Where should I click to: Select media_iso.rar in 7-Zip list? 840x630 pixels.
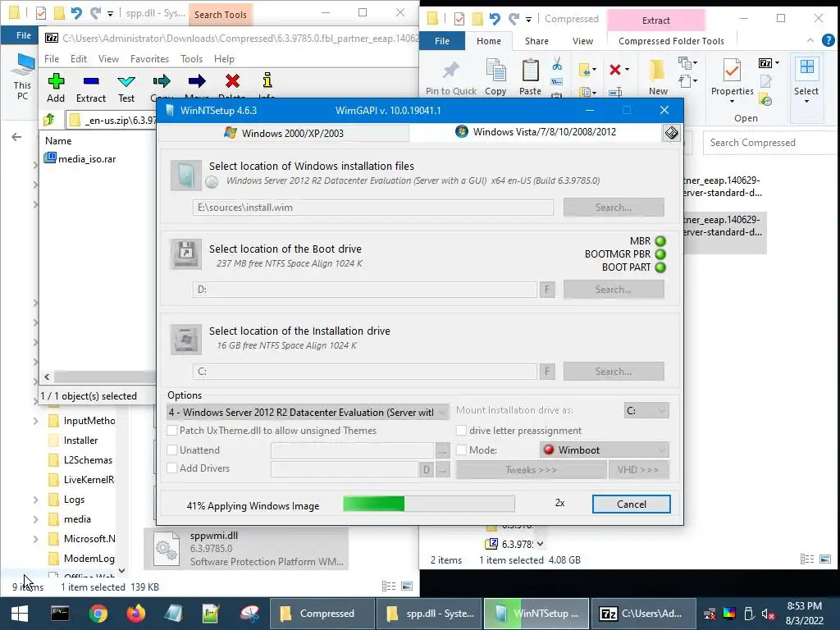pos(80,158)
